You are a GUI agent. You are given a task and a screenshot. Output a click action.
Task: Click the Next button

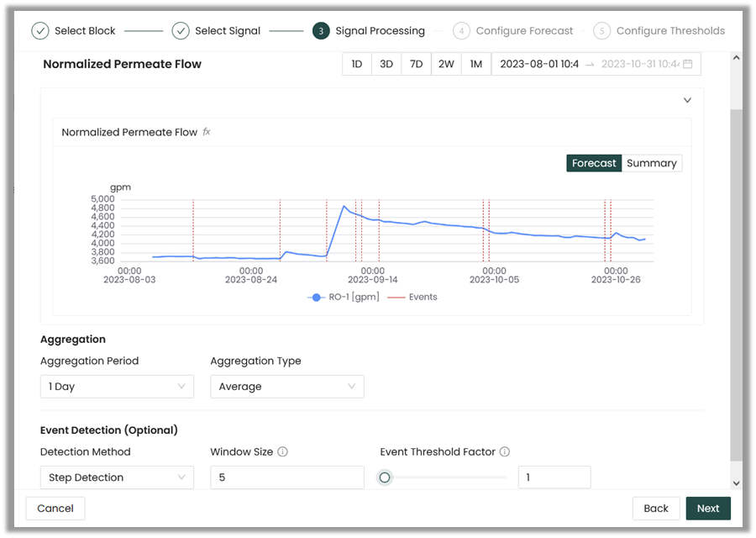click(x=707, y=509)
